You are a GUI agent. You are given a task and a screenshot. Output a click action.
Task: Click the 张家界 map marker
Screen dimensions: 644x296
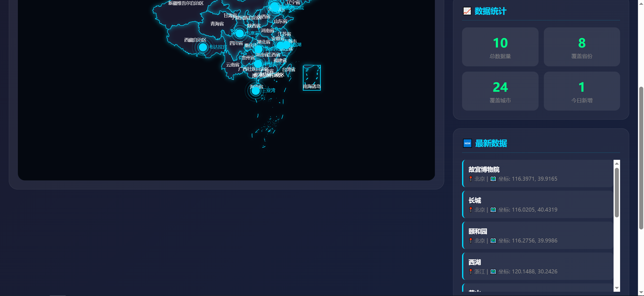click(258, 49)
